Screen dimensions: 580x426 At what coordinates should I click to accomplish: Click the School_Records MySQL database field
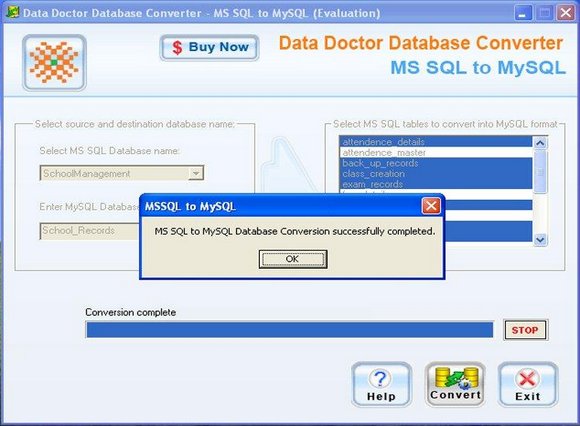coord(90,231)
